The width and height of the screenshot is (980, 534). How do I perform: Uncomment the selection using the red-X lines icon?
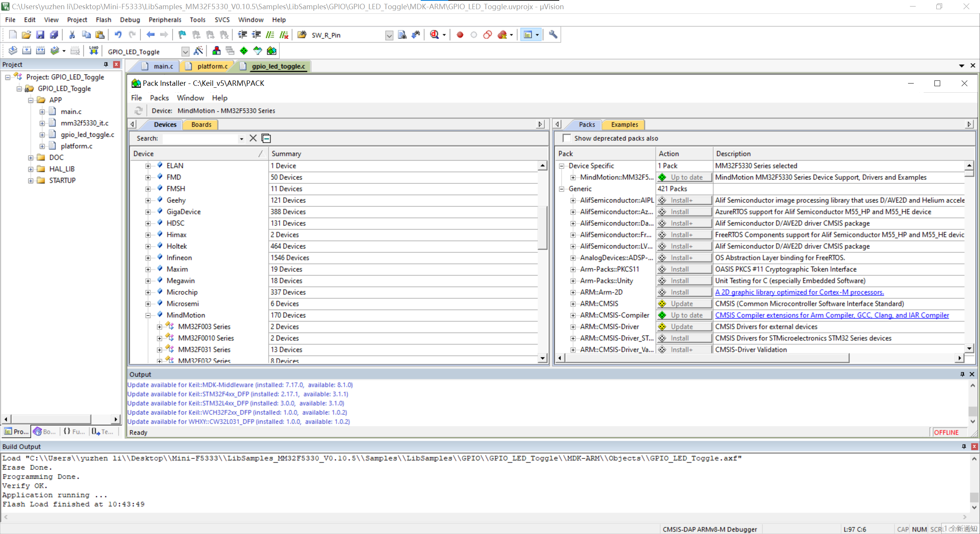click(284, 35)
